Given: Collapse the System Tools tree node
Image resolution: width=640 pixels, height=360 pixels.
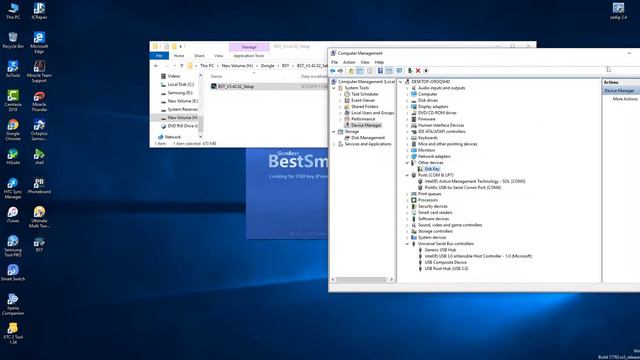Looking at the screenshot, I should click(334, 88).
